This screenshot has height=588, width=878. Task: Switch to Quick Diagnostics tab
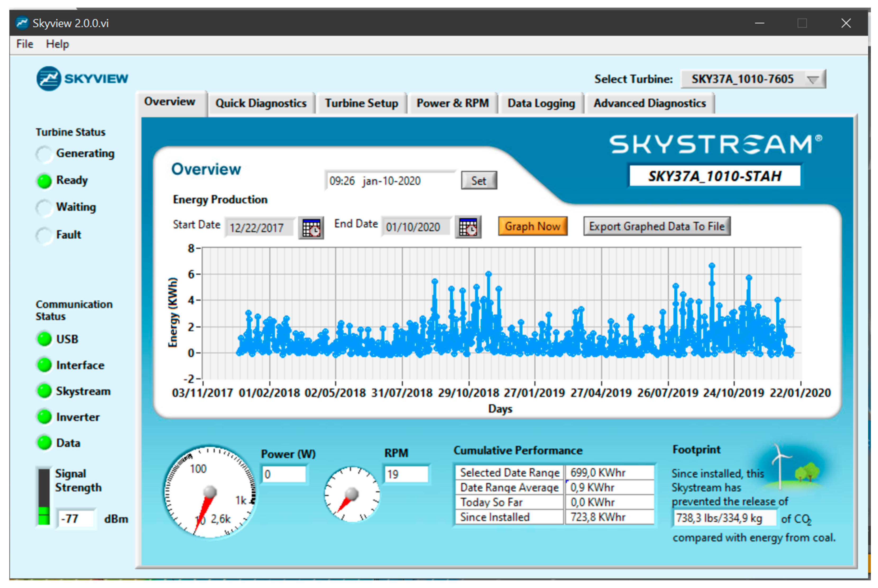click(x=261, y=103)
